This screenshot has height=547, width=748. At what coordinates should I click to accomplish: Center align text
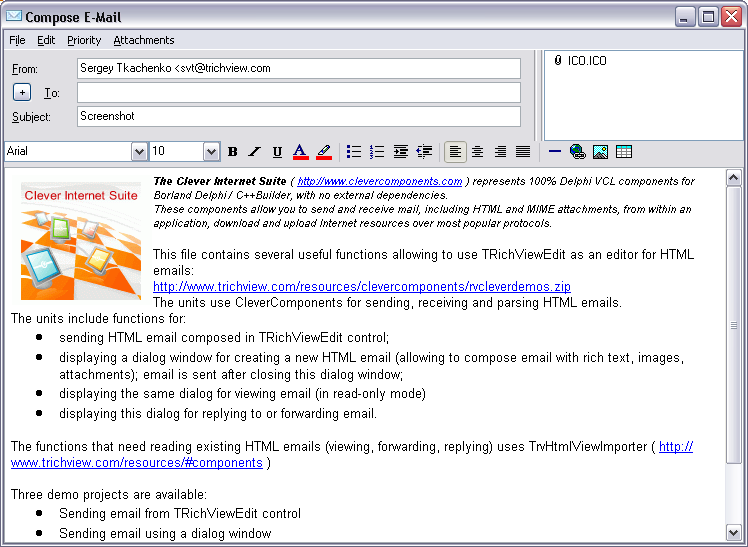[x=478, y=152]
